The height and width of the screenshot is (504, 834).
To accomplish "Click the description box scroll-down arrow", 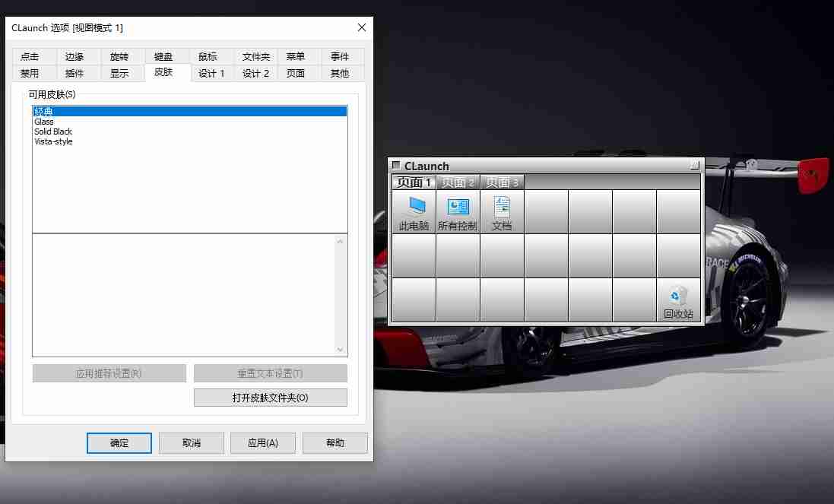I will (340, 350).
